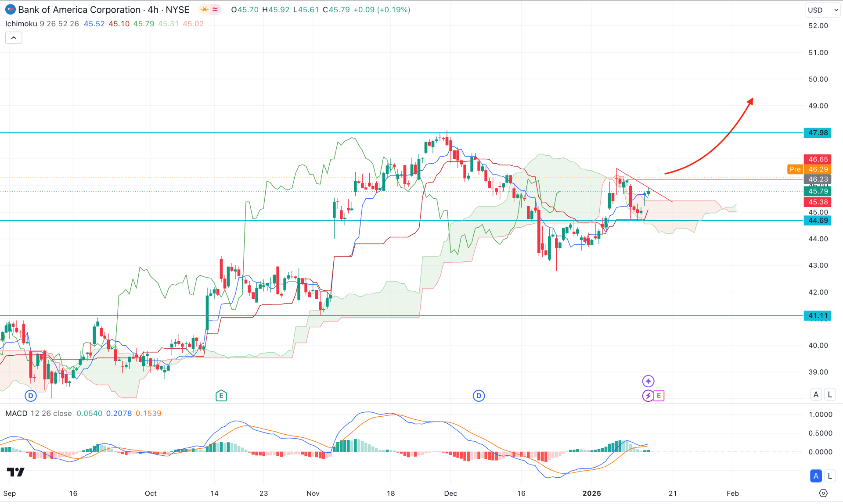This screenshot has width=843, height=504.
Task: Toggle log scale L on MACD pane
Action: coord(830,476)
